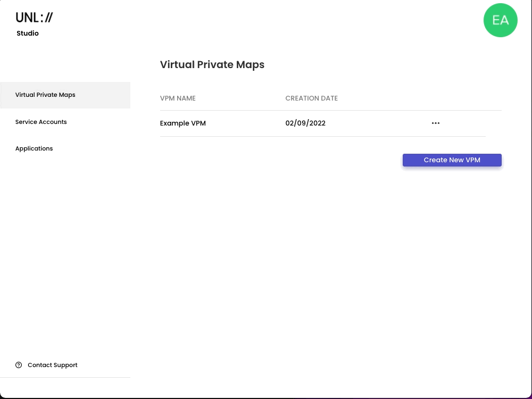Open the EA user avatar menu
This screenshot has width=532, height=399.
coord(500,20)
